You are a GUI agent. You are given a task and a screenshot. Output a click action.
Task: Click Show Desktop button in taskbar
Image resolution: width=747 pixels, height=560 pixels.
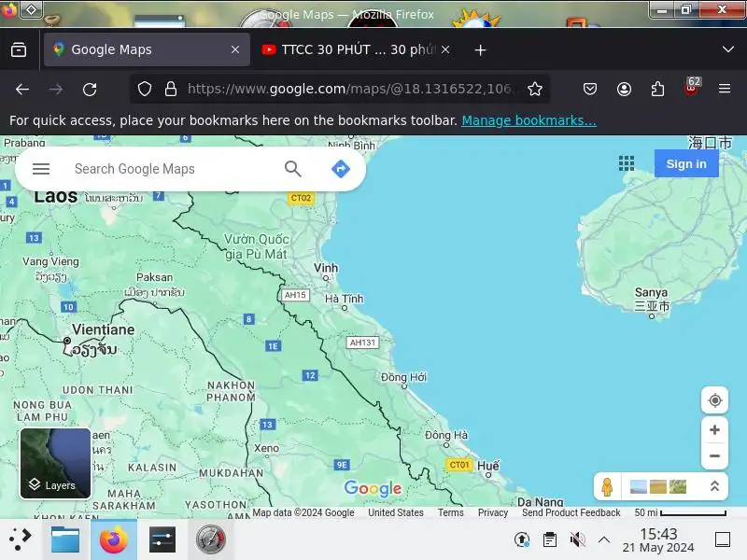pos(723,539)
